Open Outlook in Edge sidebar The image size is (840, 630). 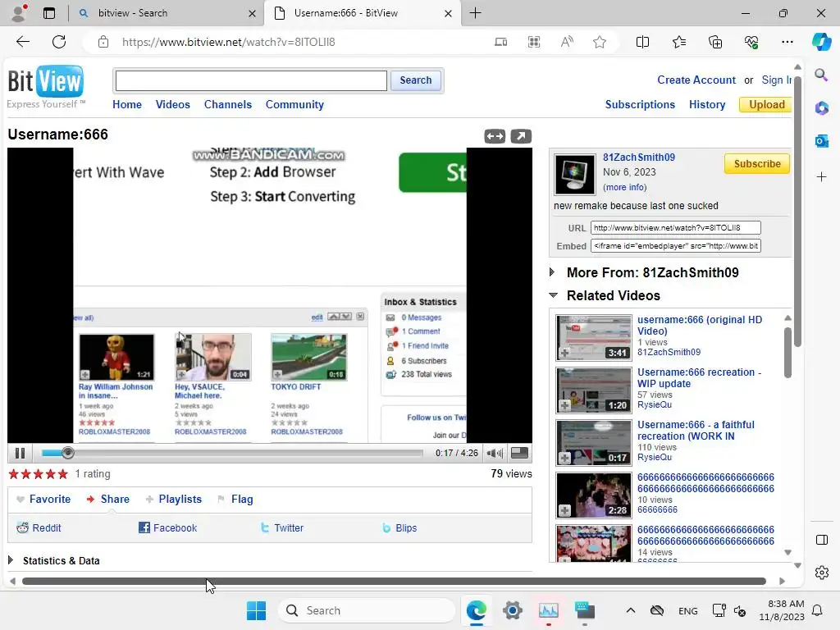coord(821,141)
